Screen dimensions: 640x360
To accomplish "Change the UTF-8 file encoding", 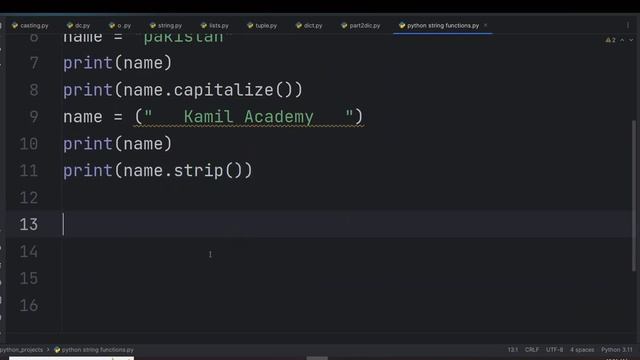I will tap(554, 350).
